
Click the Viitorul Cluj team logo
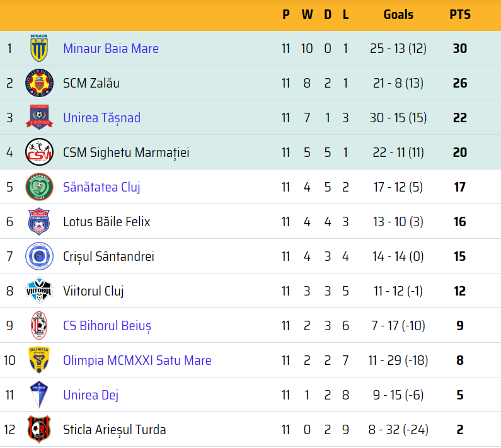tap(39, 291)
